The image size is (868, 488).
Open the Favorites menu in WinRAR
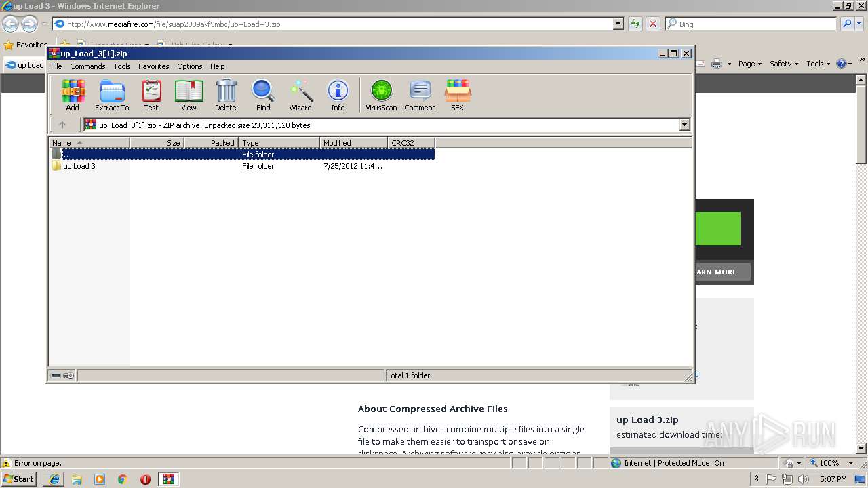tap(154, 66)
